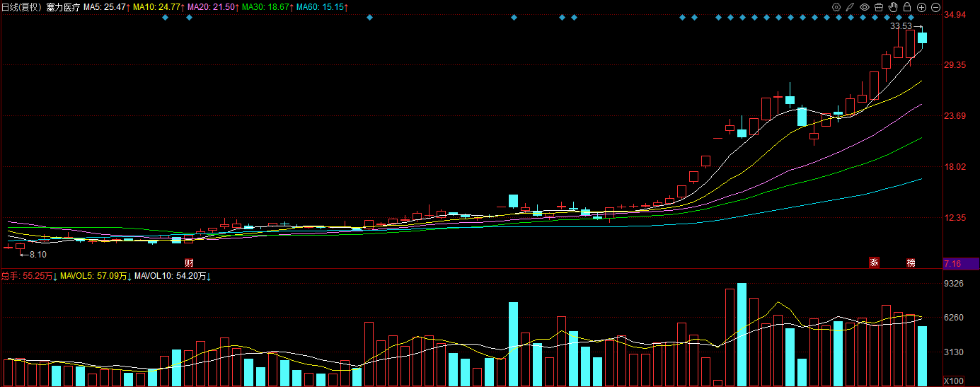Click the rightmost blue diamond event marker
980x387 pixels.
coord(911,18)
